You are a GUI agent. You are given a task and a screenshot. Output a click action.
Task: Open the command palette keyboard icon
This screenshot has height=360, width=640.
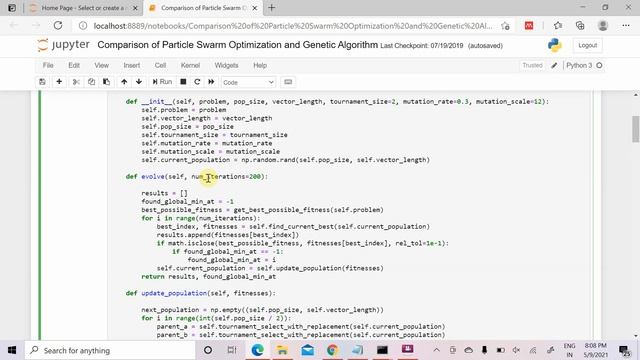click(x=288, y=82)
